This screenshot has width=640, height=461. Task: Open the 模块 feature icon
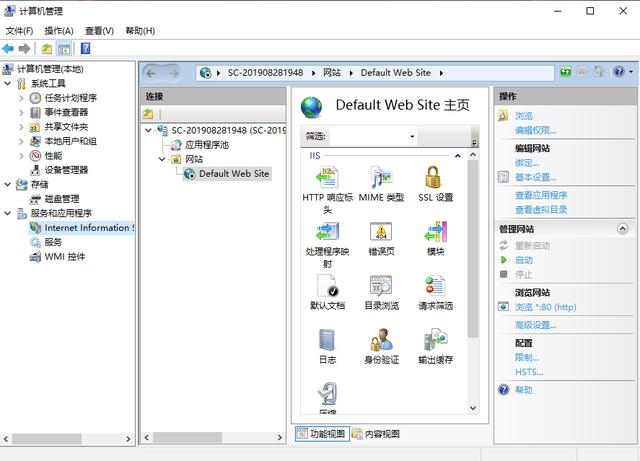[x=436, y=231]
